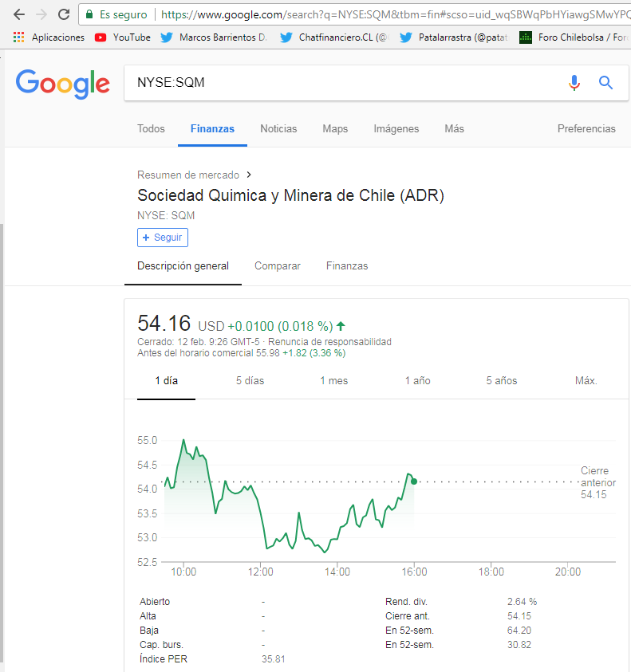Open Chatfinanciero.CL Twitter bookmark
Viewport: 631px width, 672px height.
333,37
